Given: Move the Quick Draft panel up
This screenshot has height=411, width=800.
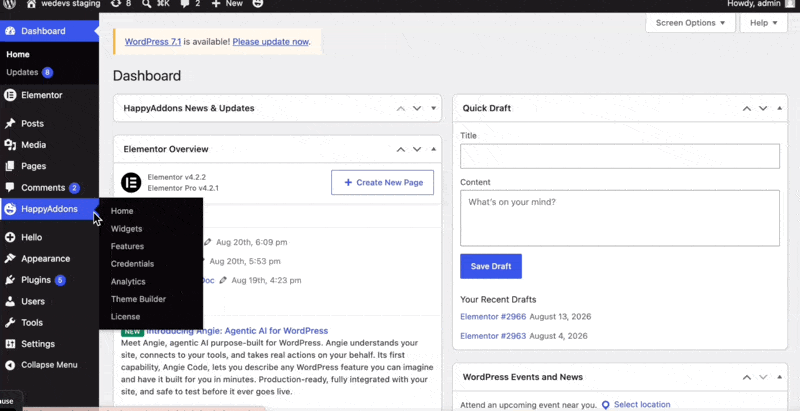Looking at the screenshot, I should [x=747, y=108].
